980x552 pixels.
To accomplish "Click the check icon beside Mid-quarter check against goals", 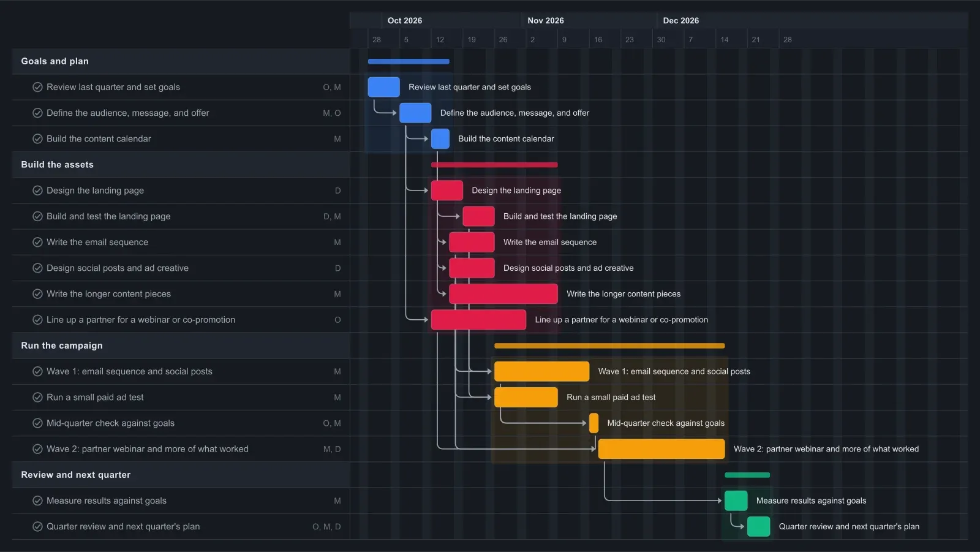I will [37, 423].
